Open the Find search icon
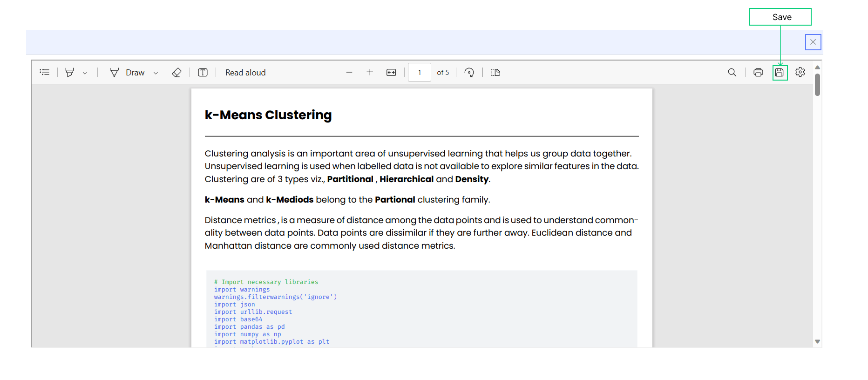Image resolution: width=868 pixels, height=380 pixels. click(732, 72)
